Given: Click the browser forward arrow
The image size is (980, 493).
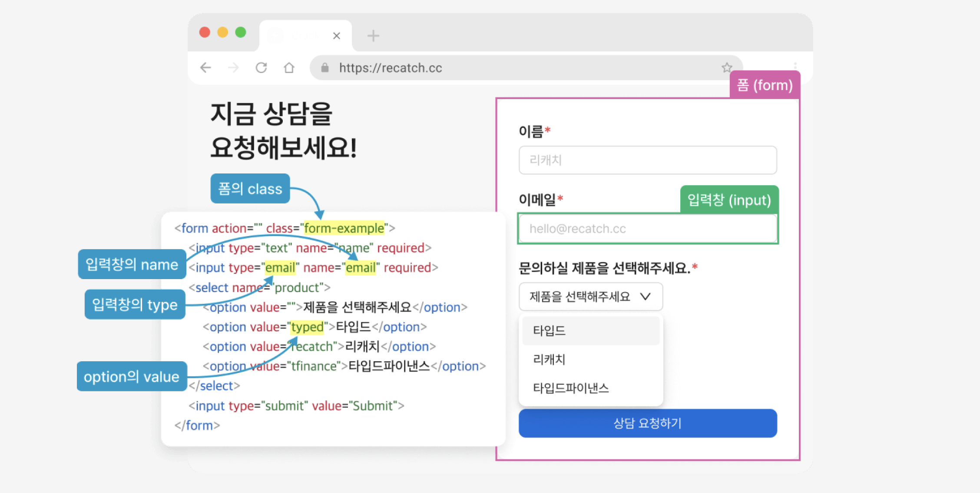Looking at the screenshot, I should (234, 67).
